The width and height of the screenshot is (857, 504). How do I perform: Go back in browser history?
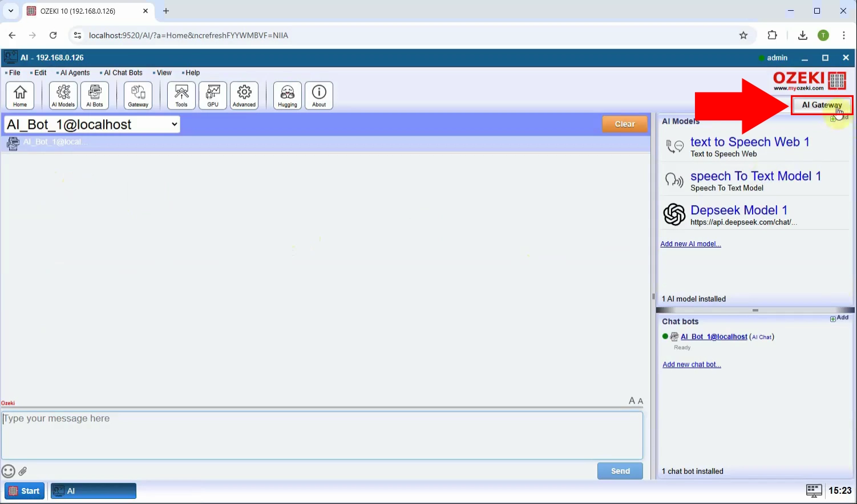pos(12,35)
